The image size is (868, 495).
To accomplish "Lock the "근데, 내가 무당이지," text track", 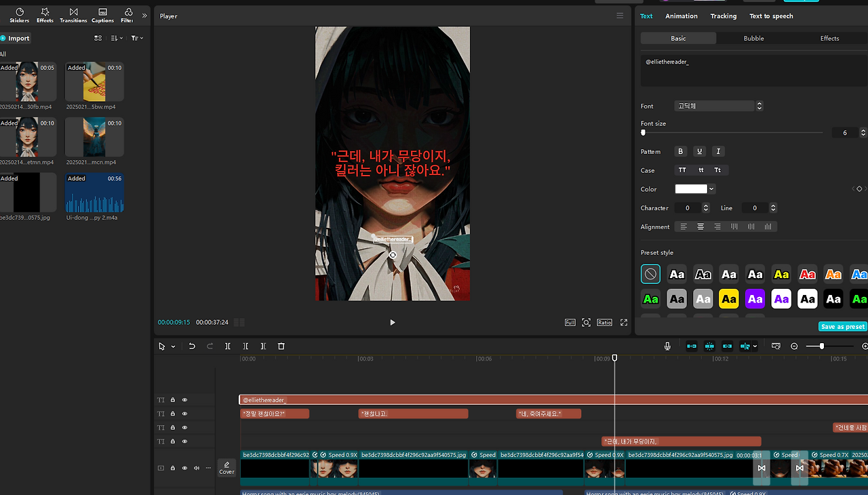I will coord(172,441).
